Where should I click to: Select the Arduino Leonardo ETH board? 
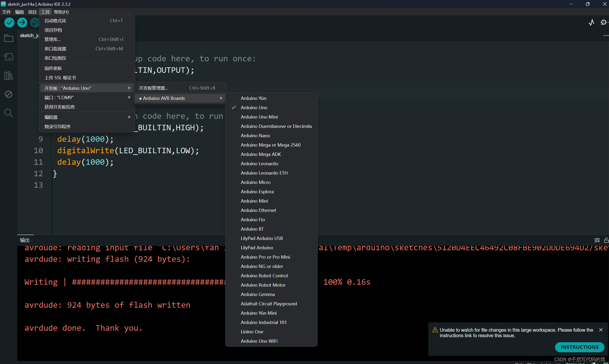pyautogui.click(x=271, y=173)
